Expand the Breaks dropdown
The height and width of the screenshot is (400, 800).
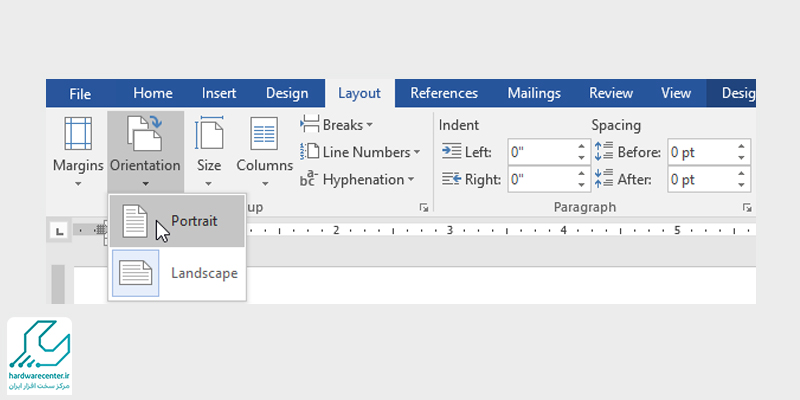point(337,125)
